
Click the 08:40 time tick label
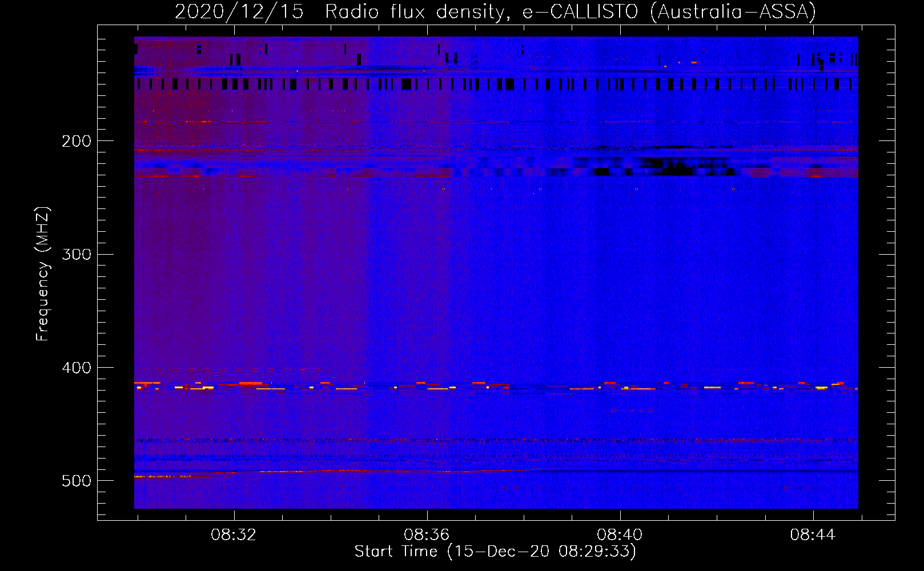point(620,535)
